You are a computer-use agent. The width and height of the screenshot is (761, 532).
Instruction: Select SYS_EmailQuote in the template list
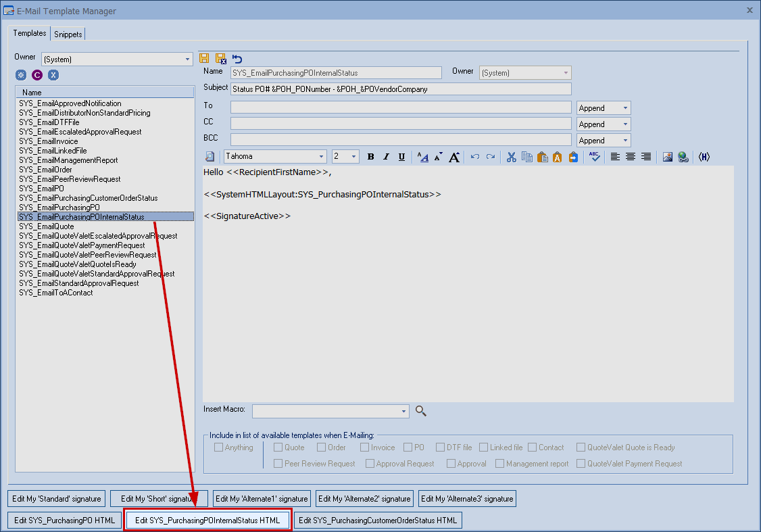(47, 226)
